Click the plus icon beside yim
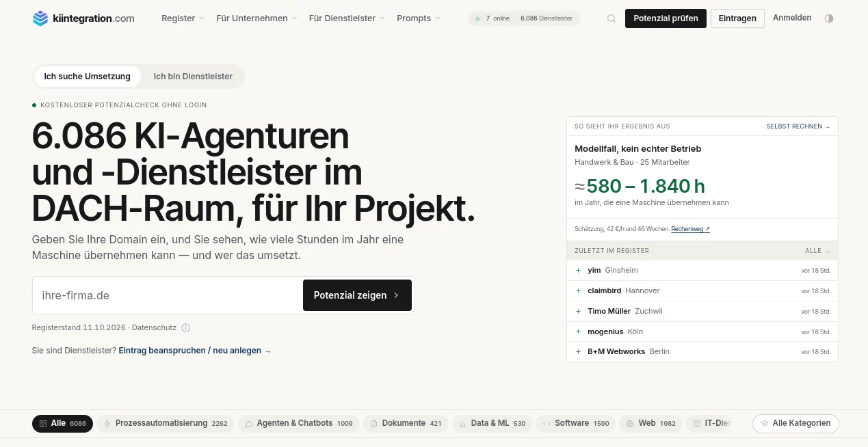This screenshot has width=868, height=447. [x=578, y=270]
